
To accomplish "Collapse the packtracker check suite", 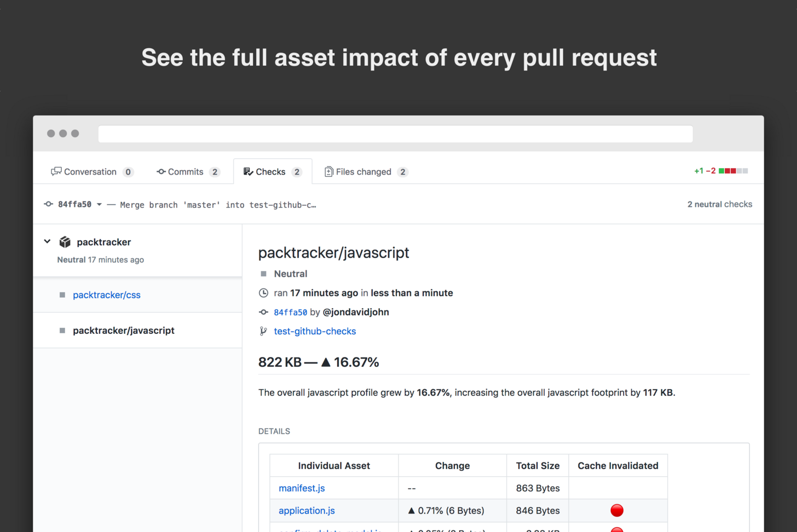I will coord(47,241).
